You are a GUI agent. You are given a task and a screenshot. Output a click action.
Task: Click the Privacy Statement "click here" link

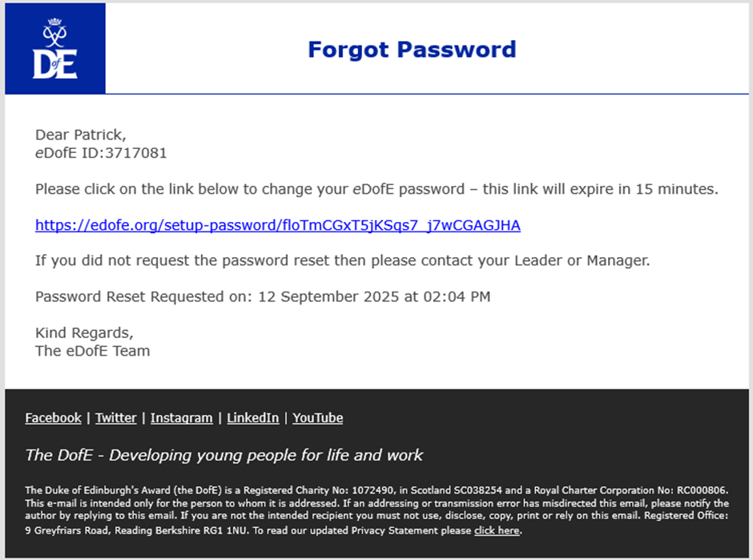tap(497, 530)
